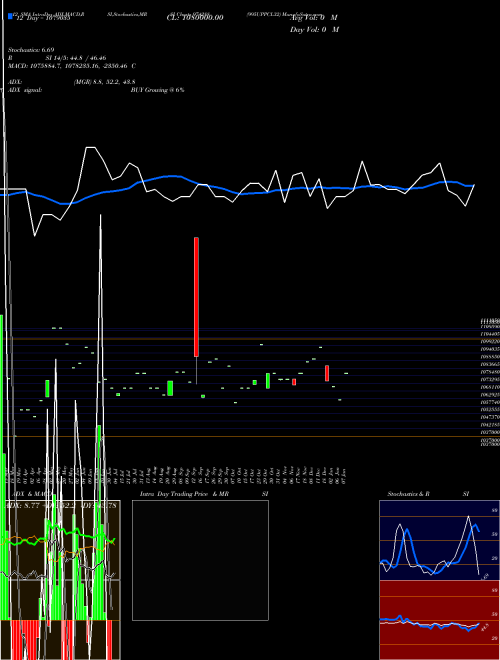Open the empty Intra Day Trading Price panel
This screenshot has height=660, width=500.
(x=200, y=560)
